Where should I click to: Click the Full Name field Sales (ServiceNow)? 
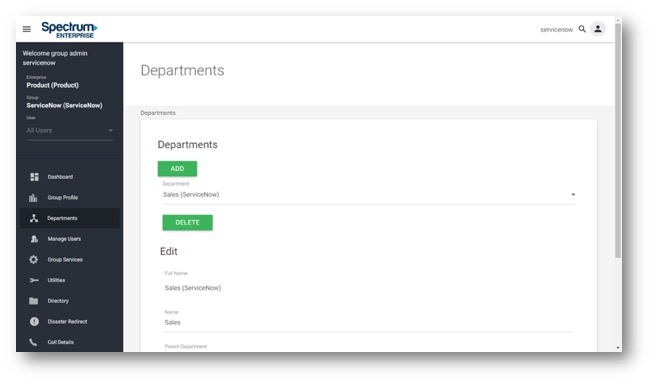[x=193, y=288]
